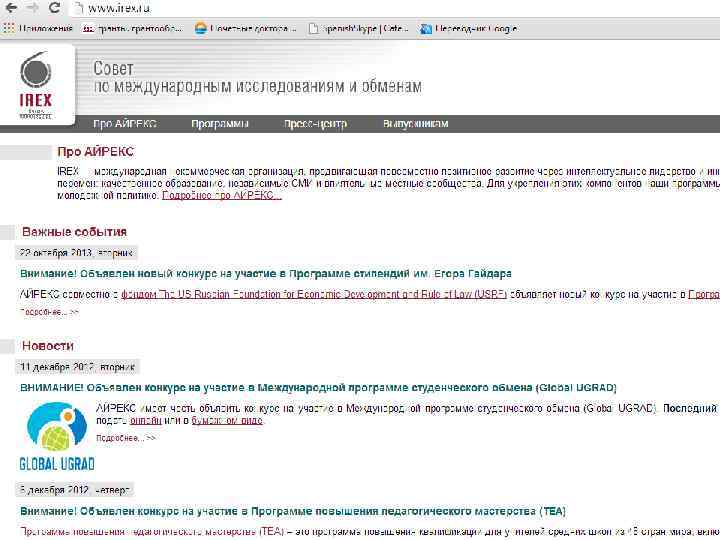
Task: Click the Global UGRAD logo image
Action: pyautogui.click(x=56, y=436)
